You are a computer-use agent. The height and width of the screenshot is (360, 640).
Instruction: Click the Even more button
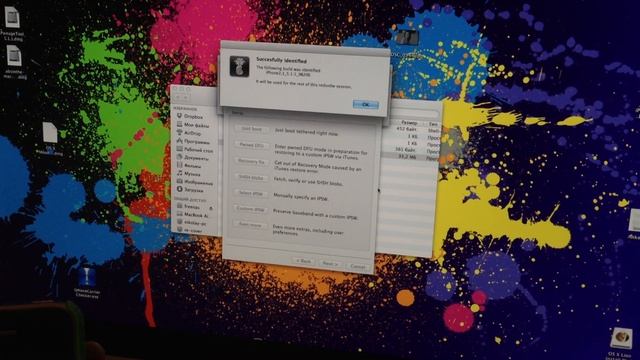(x=250, y=225)
